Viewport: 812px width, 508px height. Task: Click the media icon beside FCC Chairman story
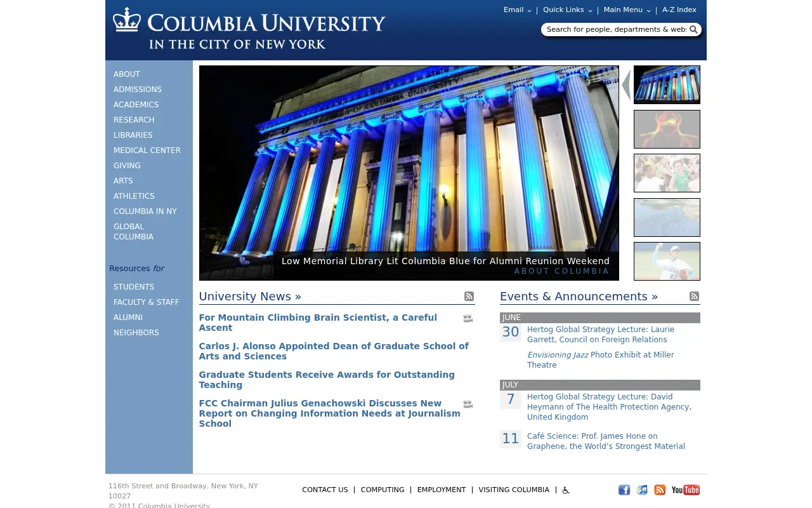point(468,404)
